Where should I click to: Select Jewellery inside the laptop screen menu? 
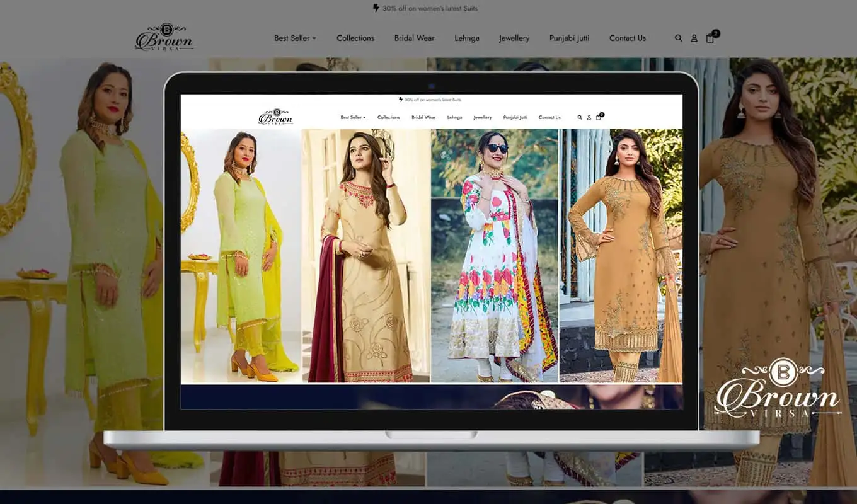click(483, 117)
